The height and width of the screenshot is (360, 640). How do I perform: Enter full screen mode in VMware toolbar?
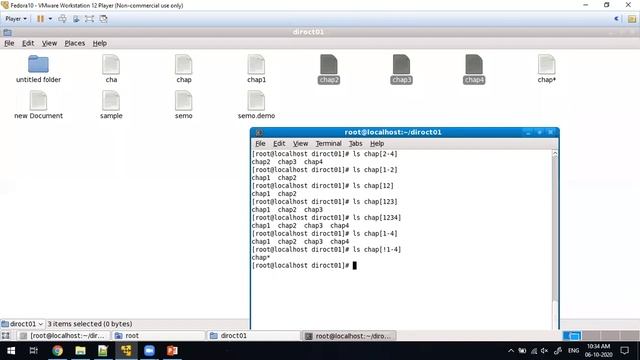point(89,19)
